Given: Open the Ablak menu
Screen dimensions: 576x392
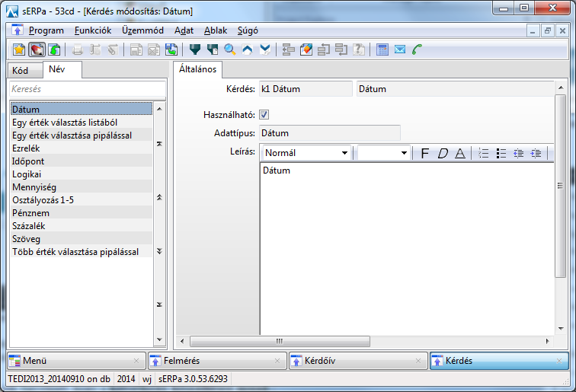Looking at the screenshot, I should point(216,30).
